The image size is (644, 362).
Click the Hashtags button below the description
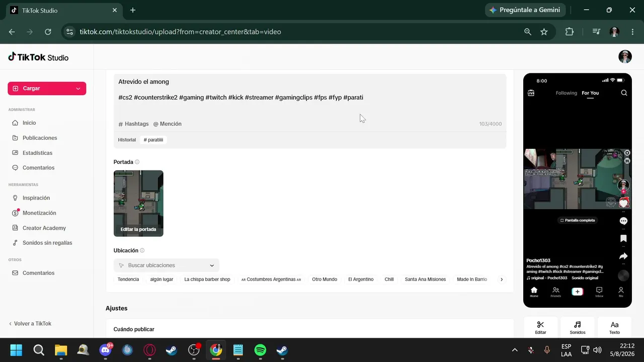(133, 124)
